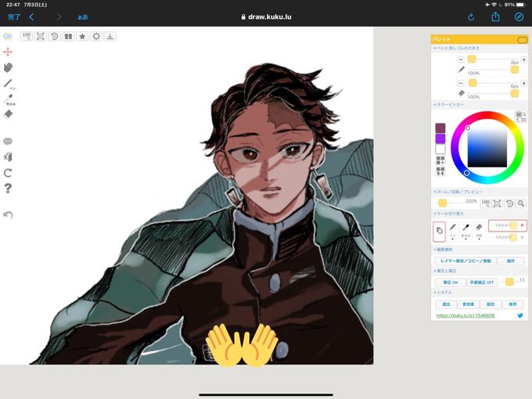This screenshot has width=532, height=399.
Task: Pick the purple color swatch
Action: pyautogui.click(x=440, y=138)
